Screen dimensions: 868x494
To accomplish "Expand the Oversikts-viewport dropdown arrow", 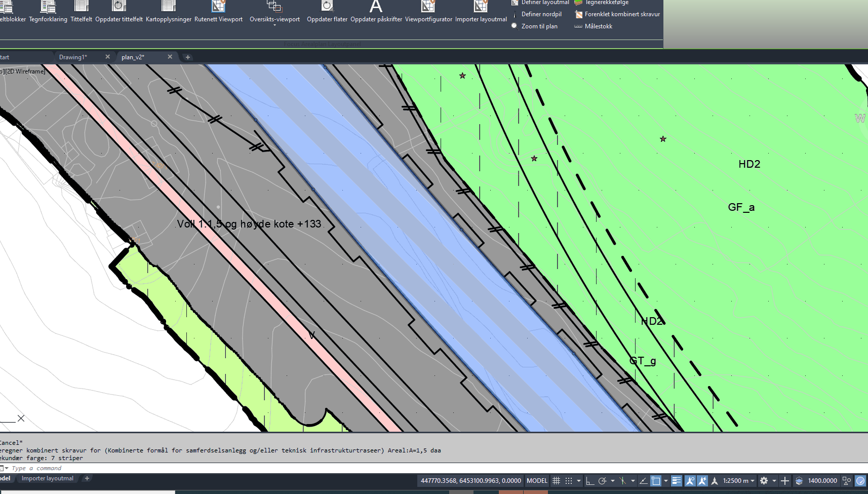I will [274, 25].
